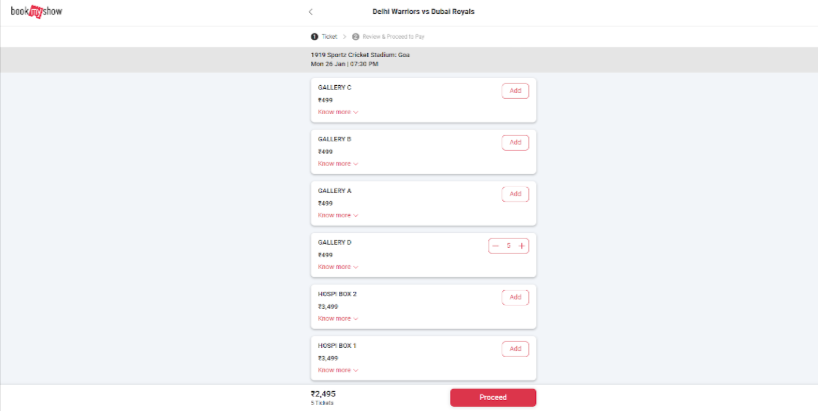Click the step 1 Ticket indicator
The height and width of the screenshot is (411, 818).
(324, 36)
